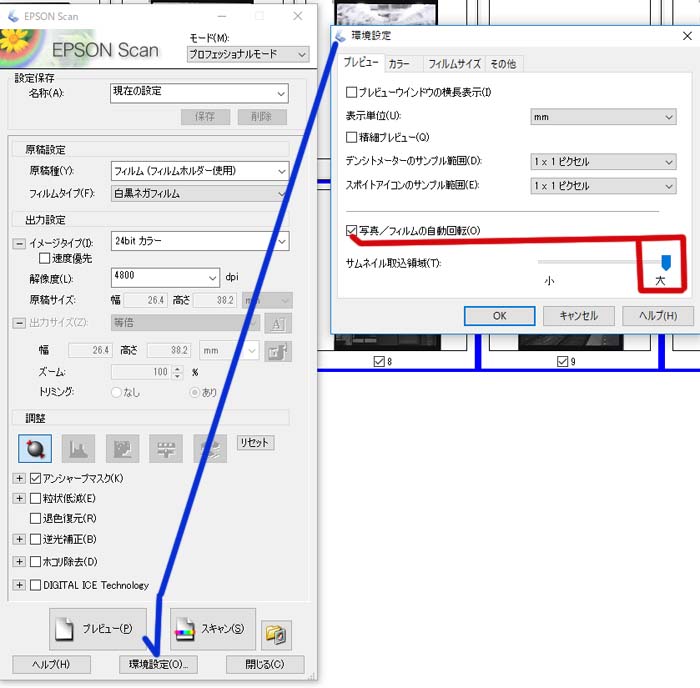
Task: Click the スキャン button
Action: pos(213,629)
